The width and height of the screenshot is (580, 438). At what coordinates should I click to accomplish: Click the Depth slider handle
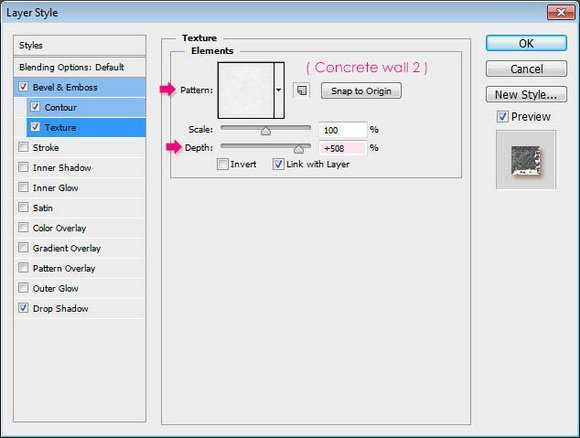[x=299, y=149]
